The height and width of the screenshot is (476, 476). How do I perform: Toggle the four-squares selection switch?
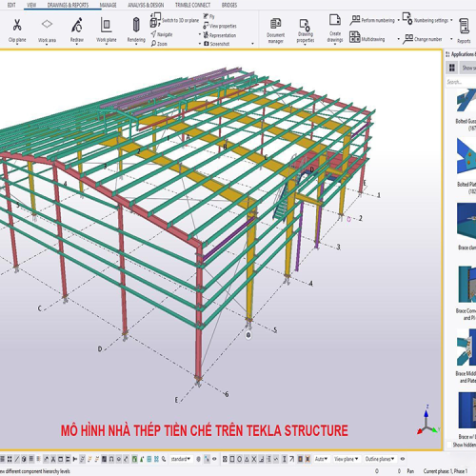[x=10, y=459]
